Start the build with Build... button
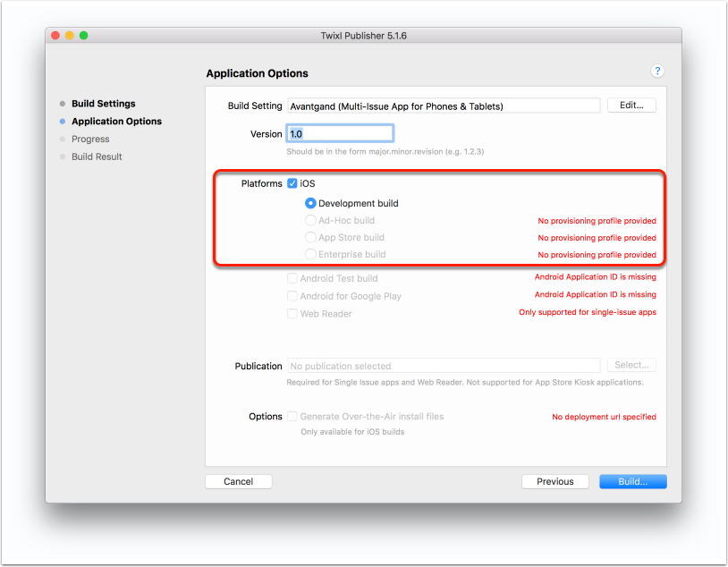This screenshot has width=728, height=567. [x=633, y=481]
